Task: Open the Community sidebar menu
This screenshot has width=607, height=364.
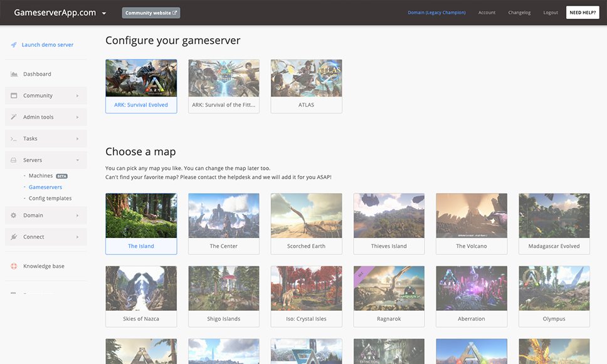Action: 46,96
